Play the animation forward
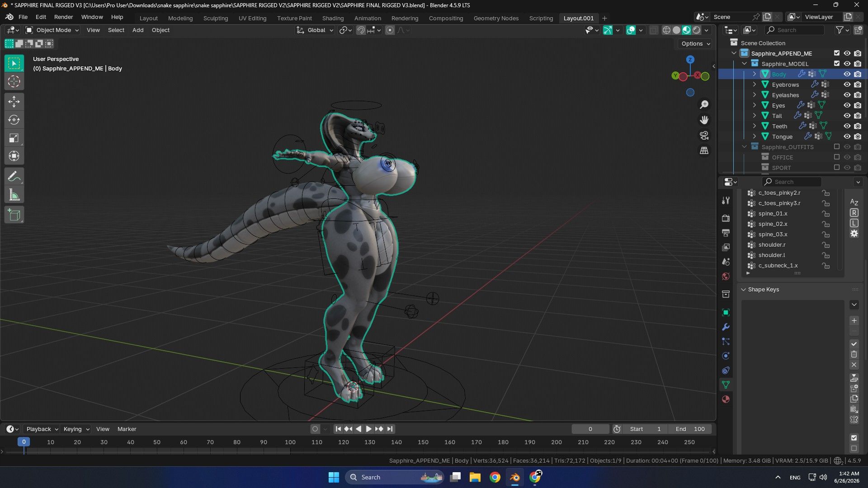Image resolution: width=868 pixels, height=488 pixels. point(368,429)
